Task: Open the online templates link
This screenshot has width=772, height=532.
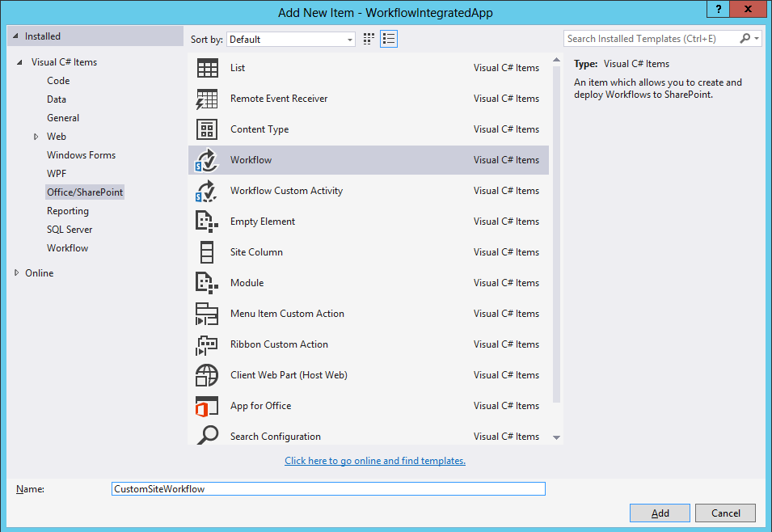Action: point(374,461)
